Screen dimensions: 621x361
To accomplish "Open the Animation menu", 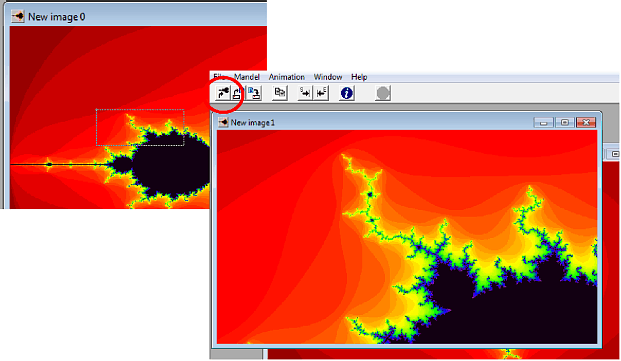I will click(287, 77).
